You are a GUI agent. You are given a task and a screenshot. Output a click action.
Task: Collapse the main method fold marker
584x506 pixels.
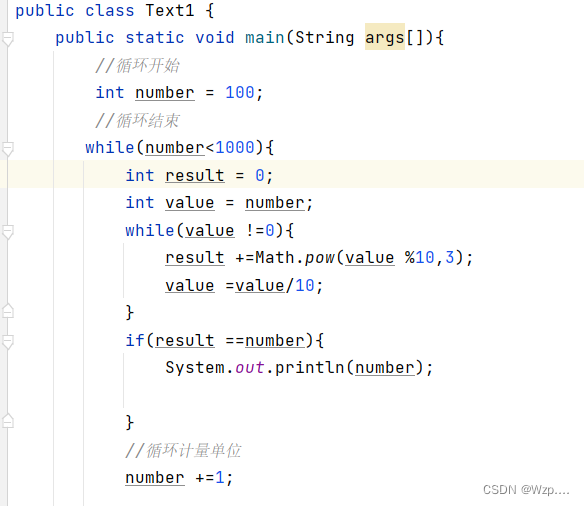point(7,39)
